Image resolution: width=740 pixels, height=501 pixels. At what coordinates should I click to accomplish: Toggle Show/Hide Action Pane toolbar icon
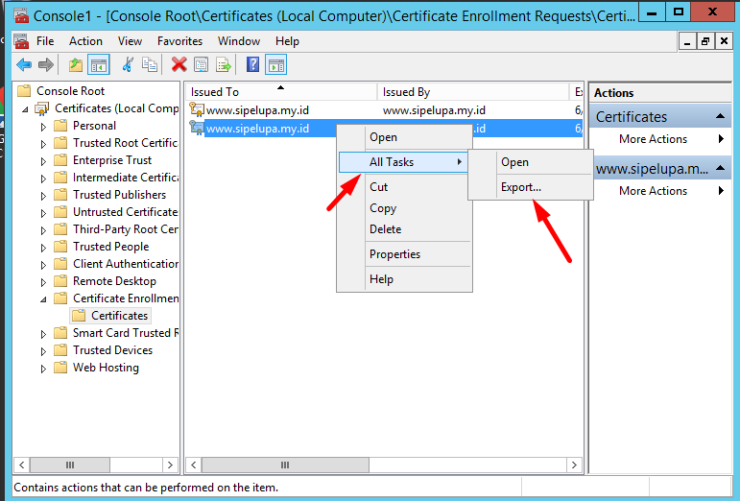click(276, 65)
